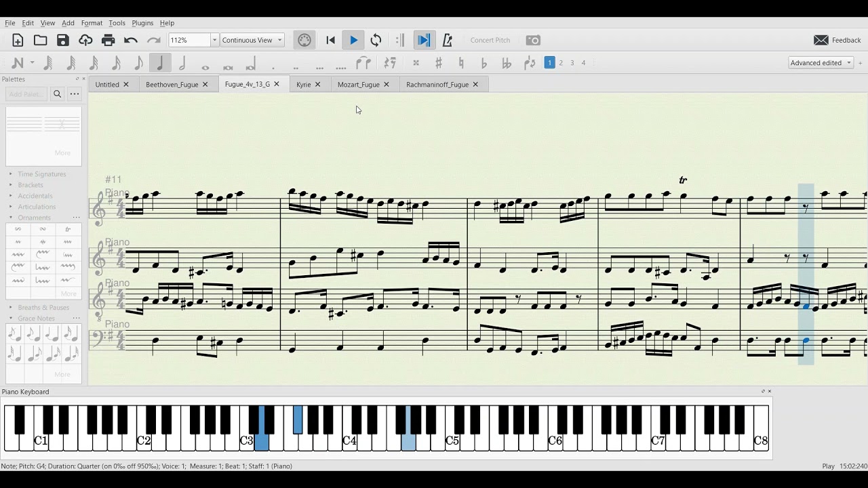This screenshot has height=488, width=868.
Task: Add a tie to the selected note
Action: 363,63
